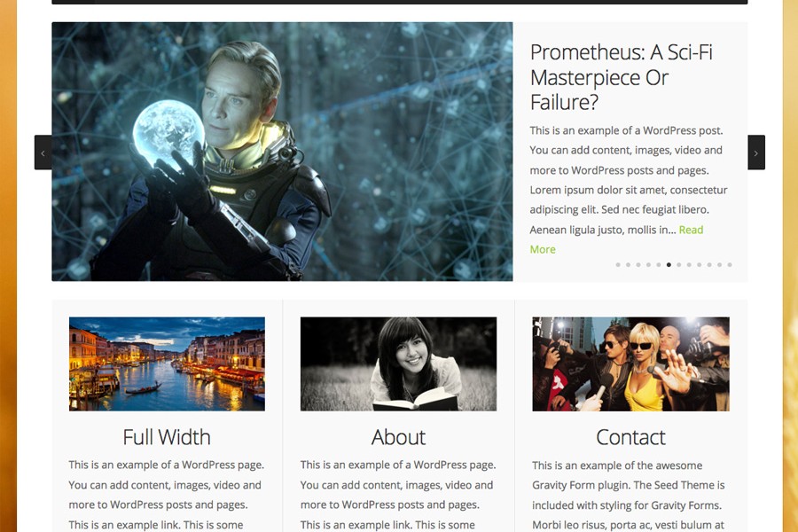The width and height of the screenshot is (798, 532).
Task: Select the first slider pagination dot
Action: coord(618,265)
